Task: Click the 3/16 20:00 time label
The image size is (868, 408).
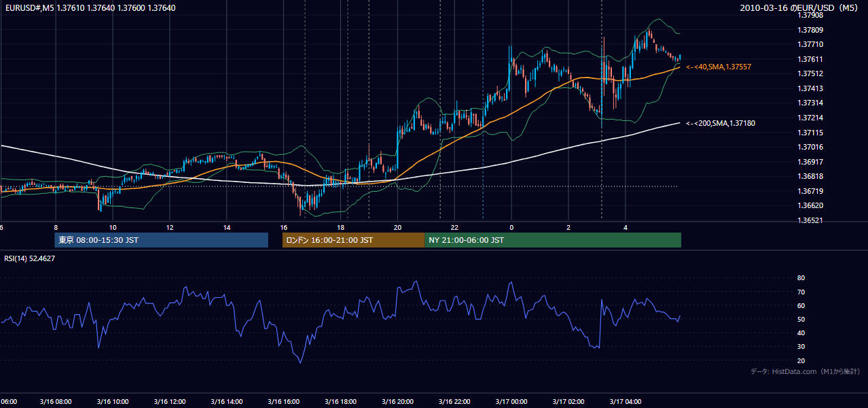Action: pos(398,401)
